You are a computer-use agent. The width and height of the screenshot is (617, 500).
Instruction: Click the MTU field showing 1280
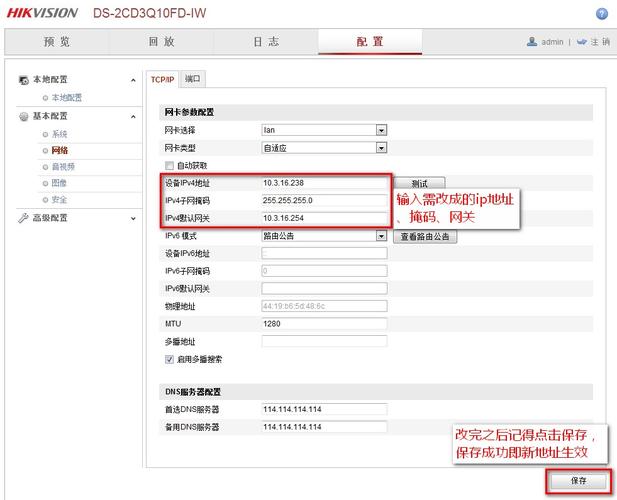pos(324,324)
